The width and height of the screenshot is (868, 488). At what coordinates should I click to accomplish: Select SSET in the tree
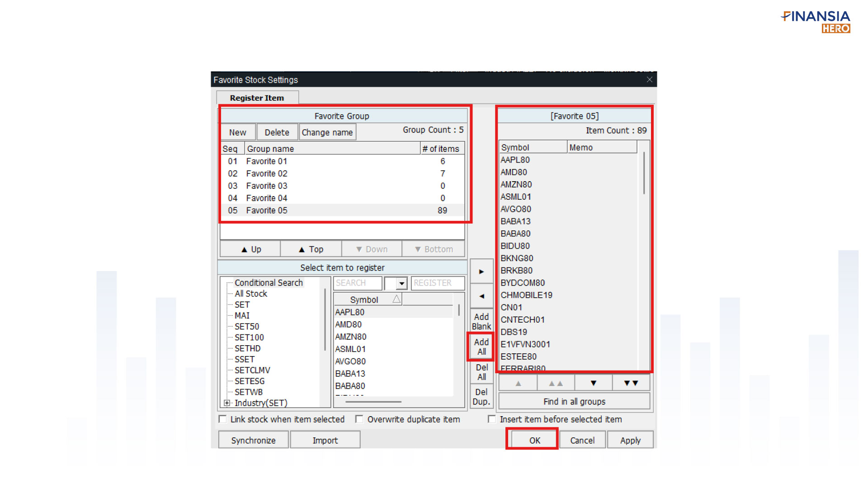point(245,359)
